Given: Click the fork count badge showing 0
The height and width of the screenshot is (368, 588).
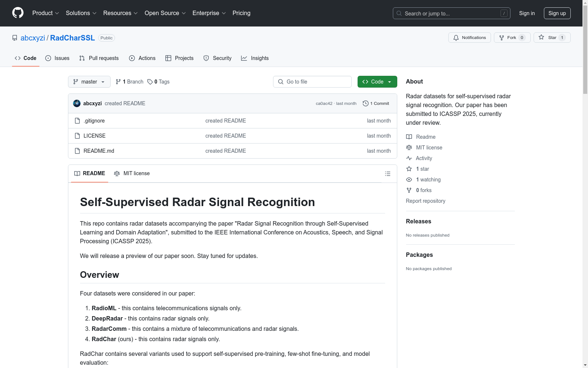Looking at the screenshot, I should [522, 38].
